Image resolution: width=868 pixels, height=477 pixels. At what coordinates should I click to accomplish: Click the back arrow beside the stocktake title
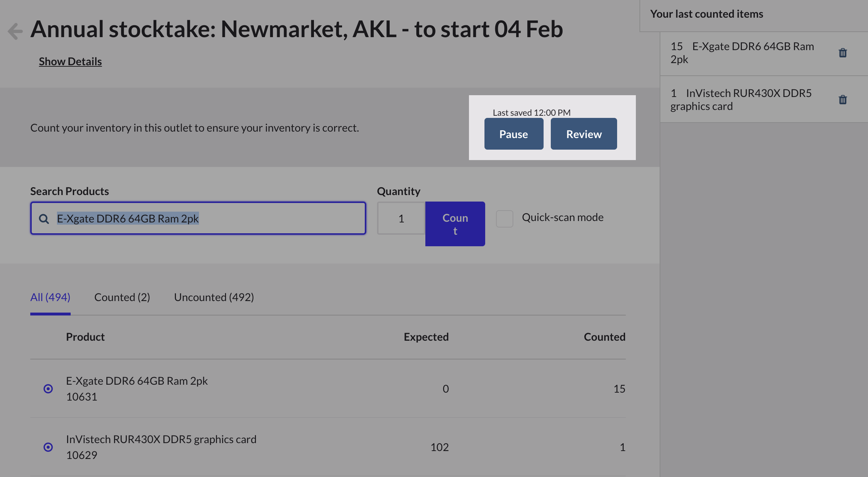point(15,31)
